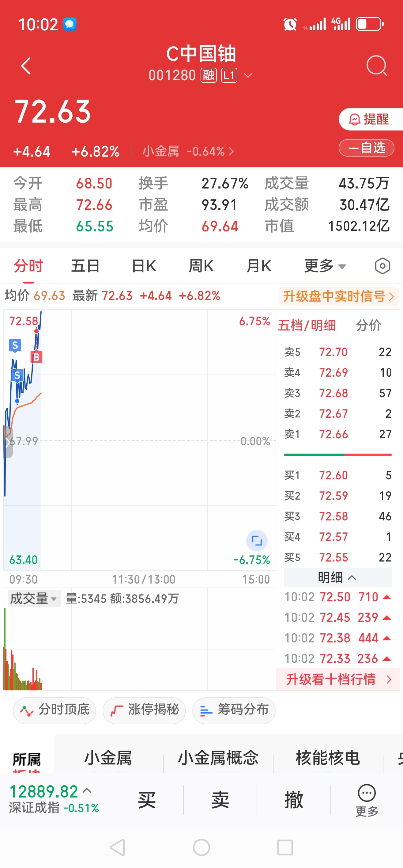Screen dimensions: 403x868
Task: Tap the back arrow icon
Action: click(x=26, y=66)
